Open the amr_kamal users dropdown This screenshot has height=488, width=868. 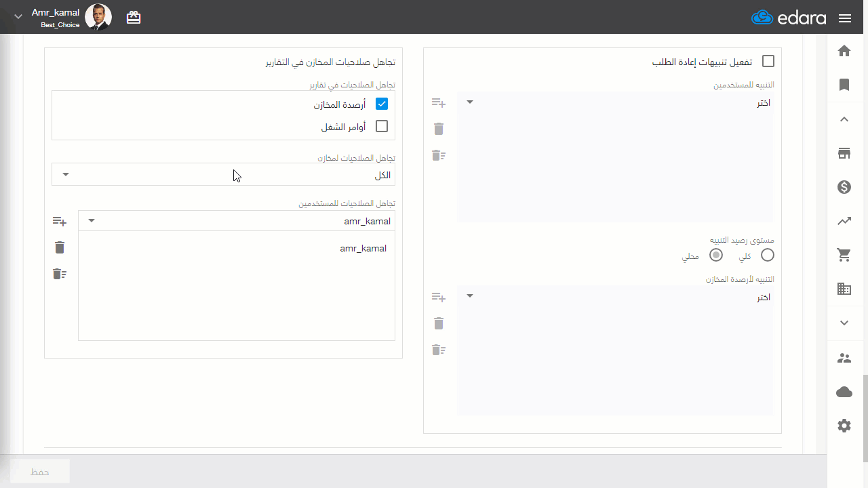[x=237, y=221]
